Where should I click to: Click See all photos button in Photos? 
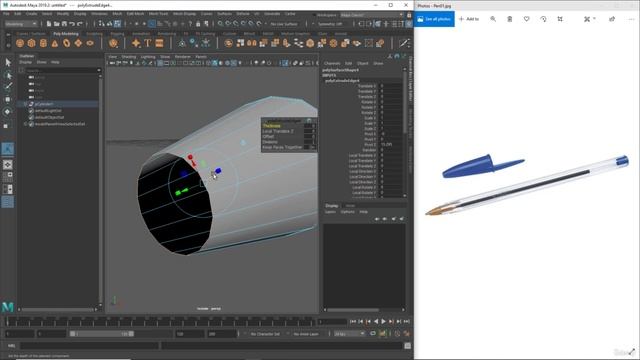point(434,19)
